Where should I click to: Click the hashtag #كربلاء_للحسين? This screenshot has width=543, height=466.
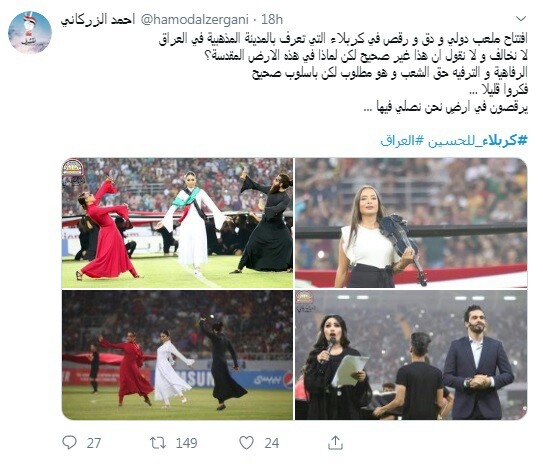pos(478,141)
